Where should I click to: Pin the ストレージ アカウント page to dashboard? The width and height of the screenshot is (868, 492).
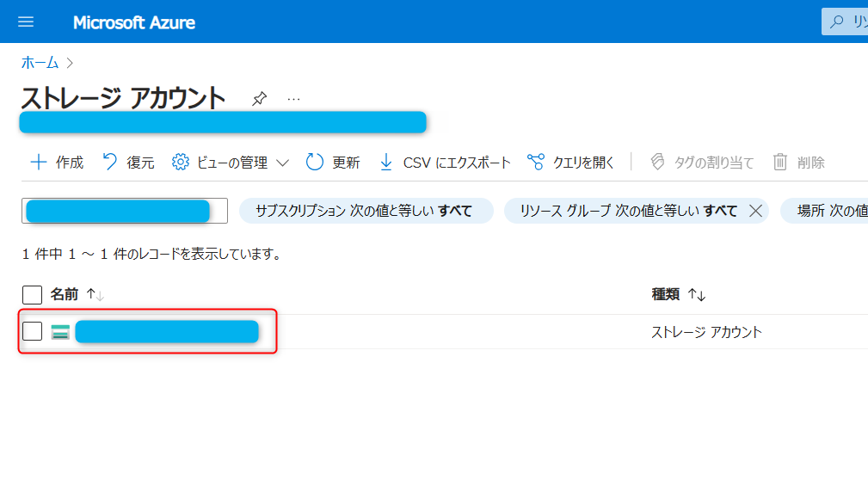(x=259, y=99)
